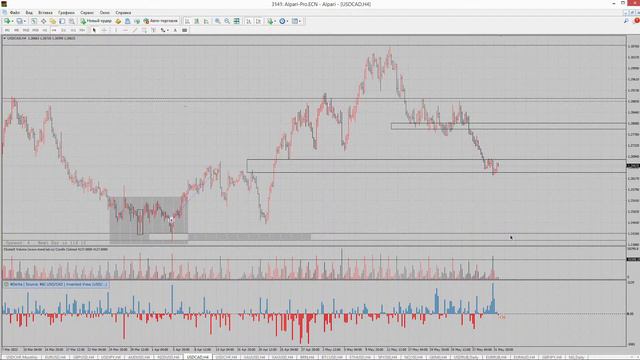
Task: Switch to H1 timeframe
Action: click(x=44, y=30)
